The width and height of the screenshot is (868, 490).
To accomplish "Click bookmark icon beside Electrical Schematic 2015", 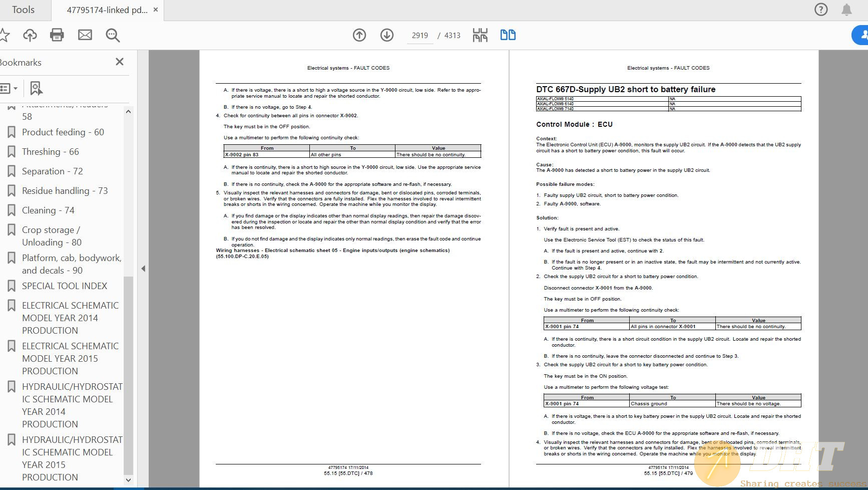I will [11, 346].
